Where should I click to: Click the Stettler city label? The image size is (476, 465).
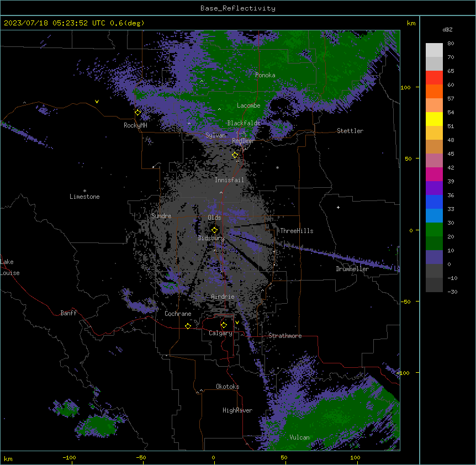[x=350, y=131]
